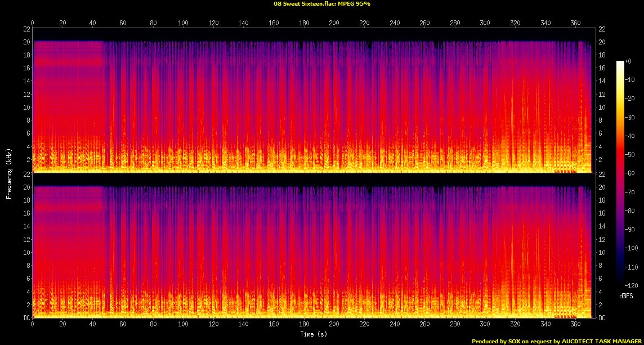The image size is (644, 345).
Task: Click the right-side 14 kHz label of bottom channel
Action: (x=602, y=227)
